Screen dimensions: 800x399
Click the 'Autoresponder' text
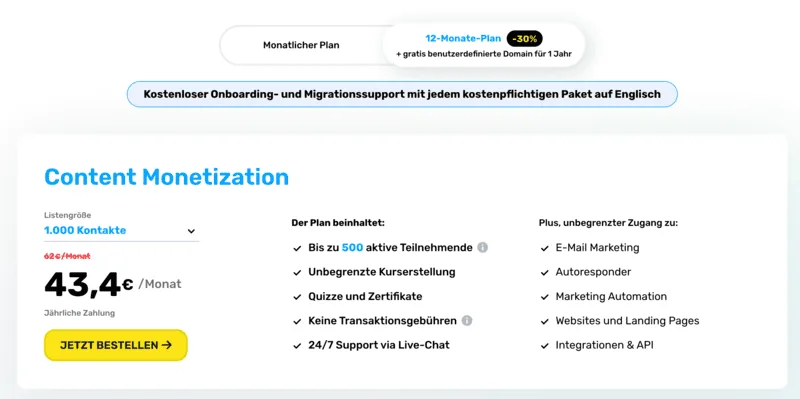coord(593,272)
